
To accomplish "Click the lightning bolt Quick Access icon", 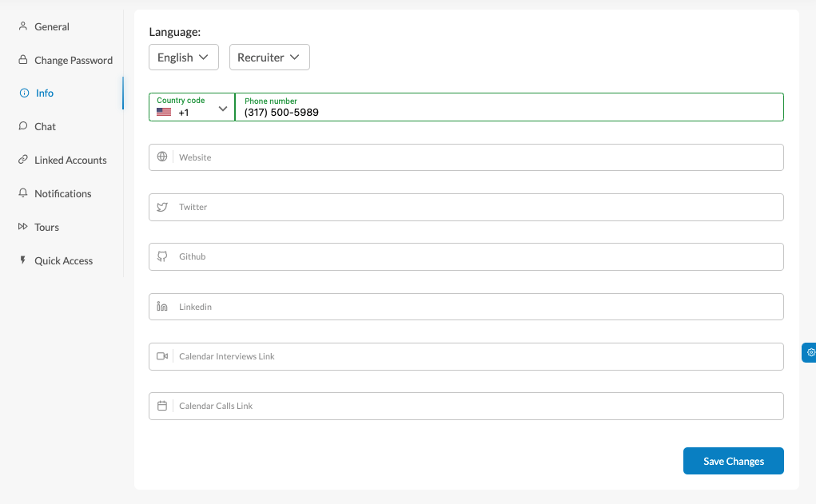I will tap(23, 260).
